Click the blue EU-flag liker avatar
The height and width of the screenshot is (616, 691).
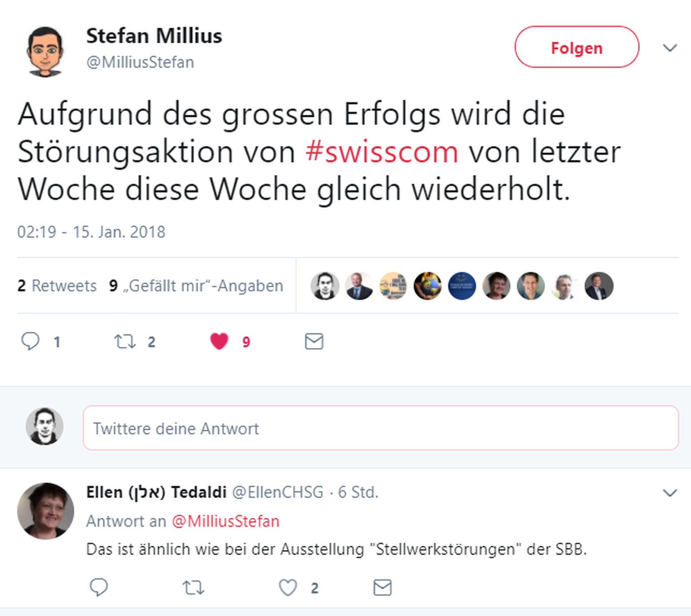point(462,286)
